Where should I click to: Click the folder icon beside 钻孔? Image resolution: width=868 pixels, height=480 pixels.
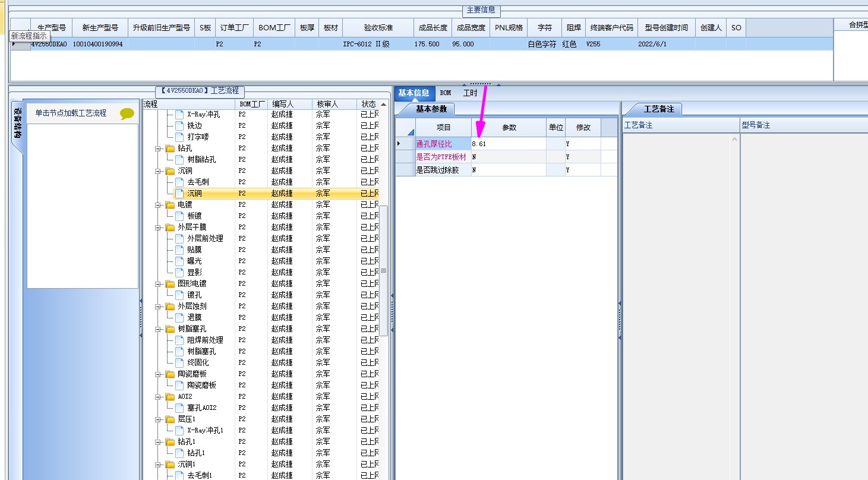[171, 148]
